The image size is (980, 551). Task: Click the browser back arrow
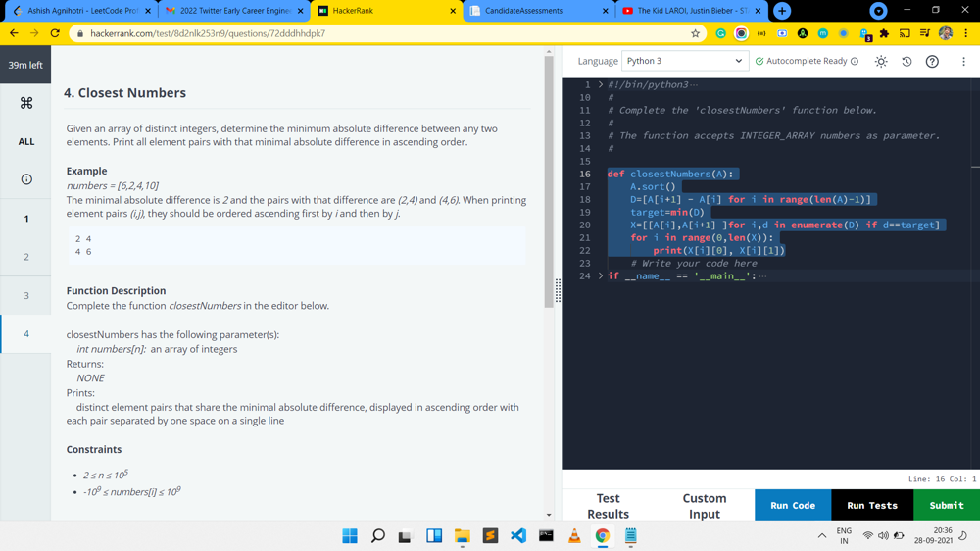point(14,33)
